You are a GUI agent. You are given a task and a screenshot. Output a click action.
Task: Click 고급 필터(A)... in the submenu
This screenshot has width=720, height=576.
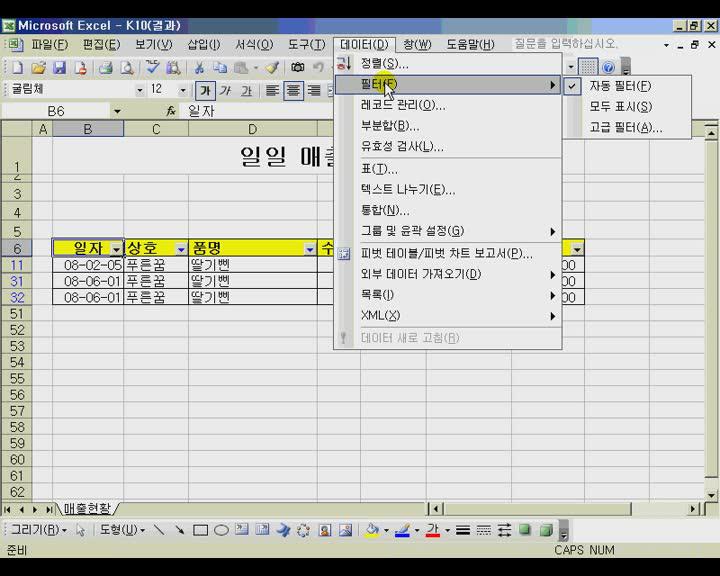click(627, 127)
